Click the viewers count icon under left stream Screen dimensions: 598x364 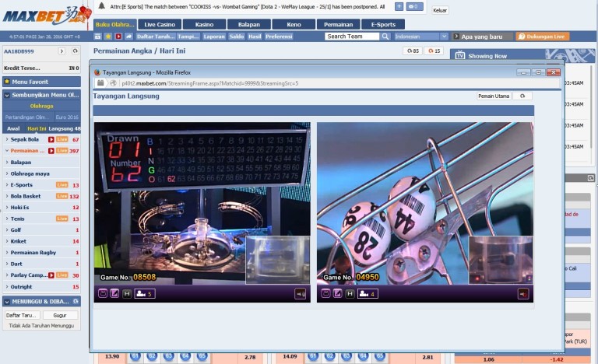click(145, 293)
